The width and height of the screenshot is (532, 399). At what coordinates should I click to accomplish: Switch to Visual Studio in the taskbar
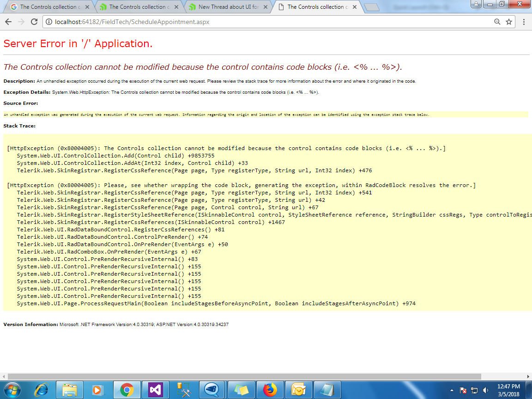[x=155, y=390]
